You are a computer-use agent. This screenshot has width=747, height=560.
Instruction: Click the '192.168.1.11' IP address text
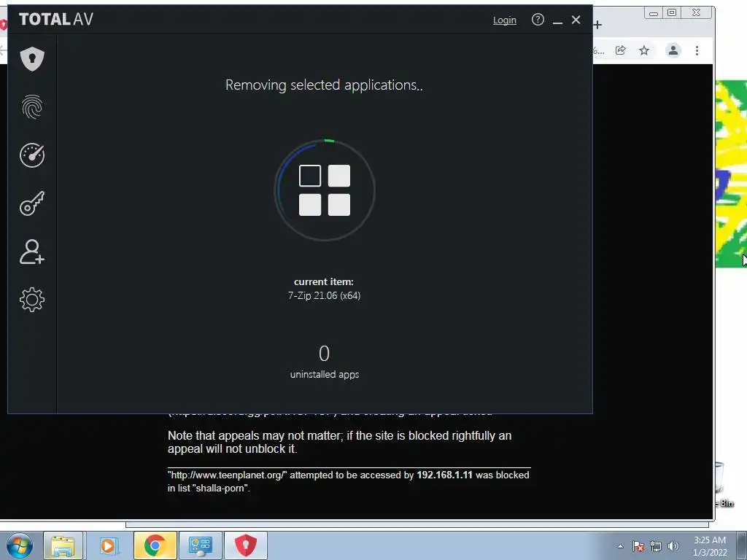pyautogui.click(x=444, y=475)
